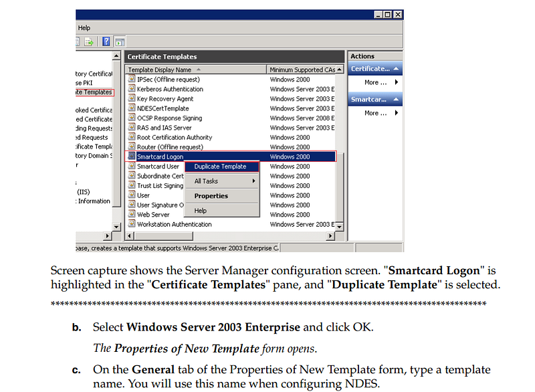Click the Trust List Signing template icon
The image size is (535, 392).
pos(132,185)
